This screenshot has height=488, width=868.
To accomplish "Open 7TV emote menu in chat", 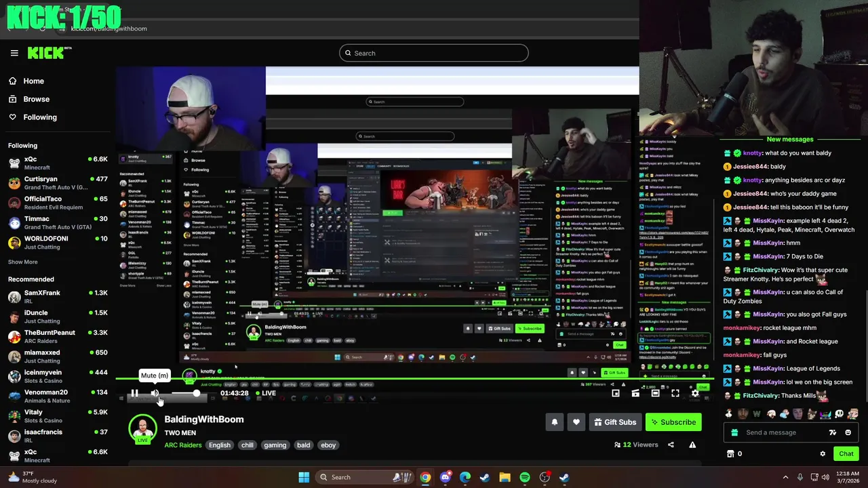I will 833,432.
